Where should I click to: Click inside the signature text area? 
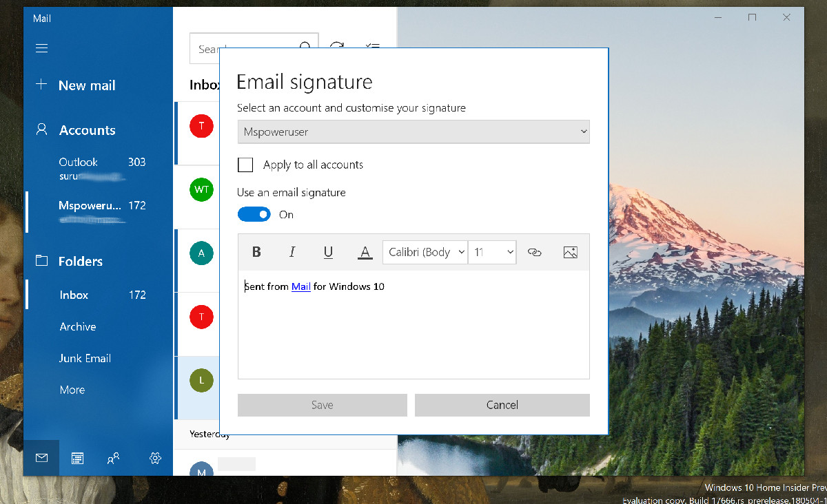point(413,324)
